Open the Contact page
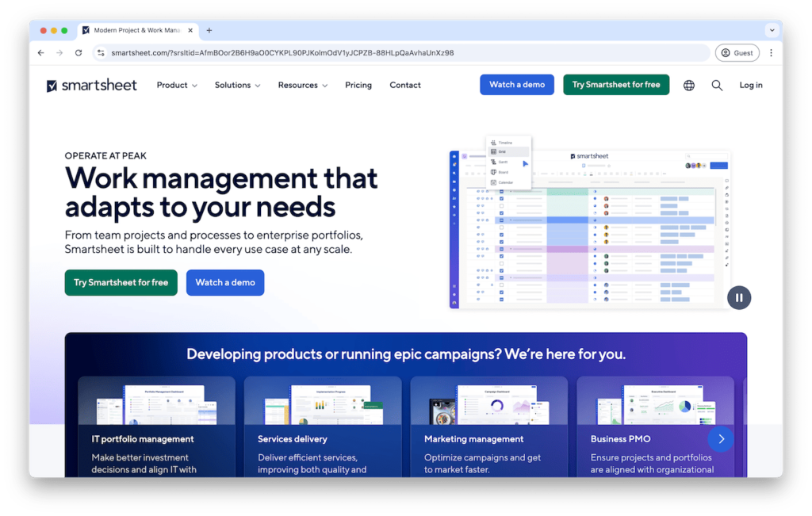The image size is (812, 516). [x=405, y=86]
